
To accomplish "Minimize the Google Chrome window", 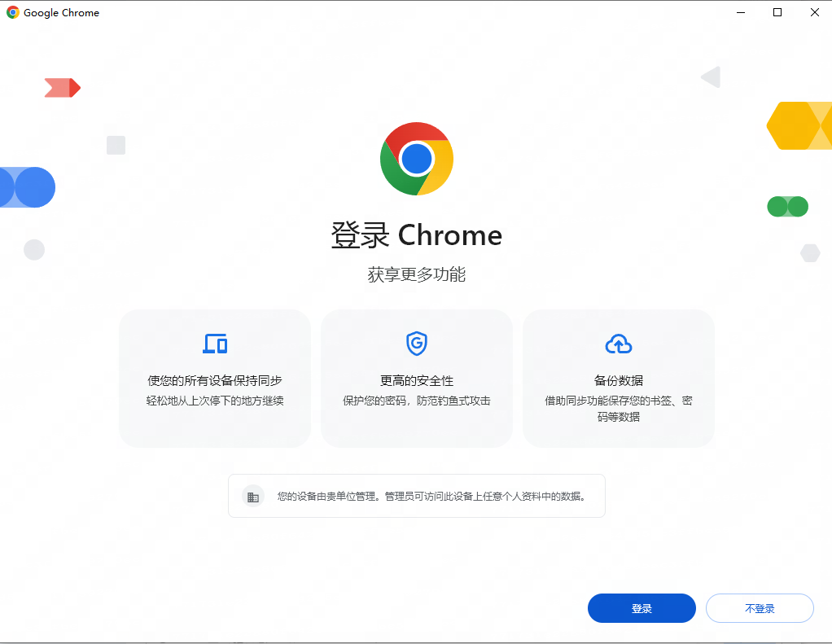I will click(741, 12).
